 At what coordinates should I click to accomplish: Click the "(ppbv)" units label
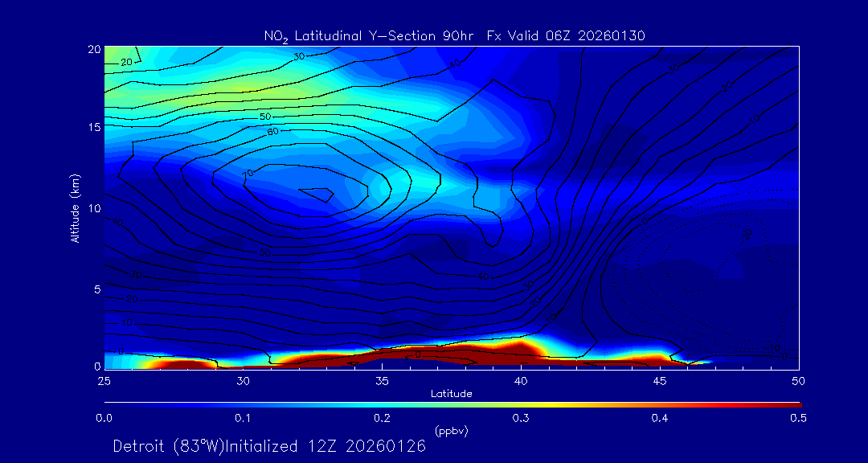(x=451, y=432)
